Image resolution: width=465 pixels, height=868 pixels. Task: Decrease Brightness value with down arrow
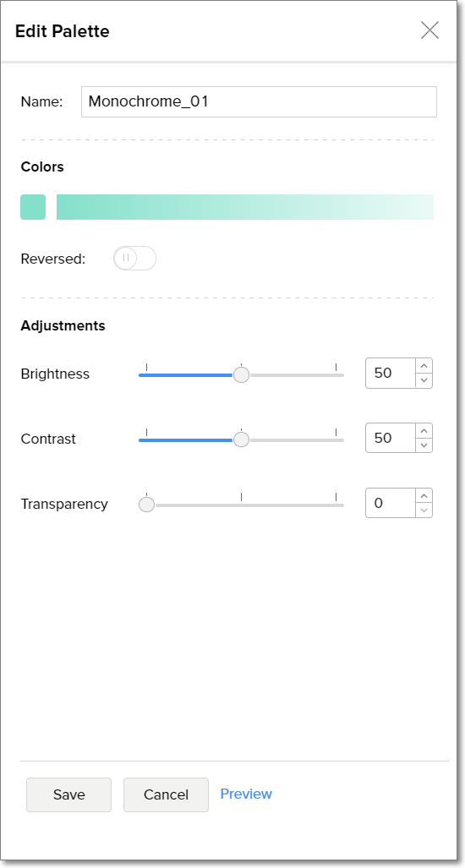(x=424, y=380)
